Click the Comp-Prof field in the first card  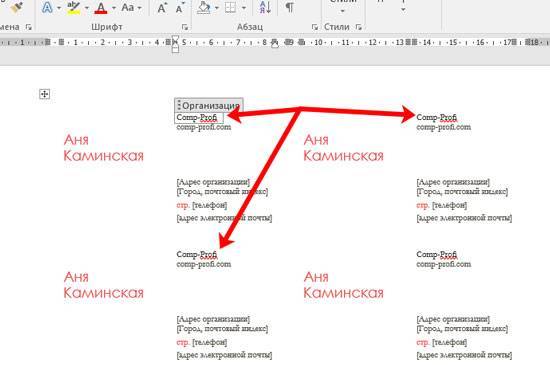point(199,118)
